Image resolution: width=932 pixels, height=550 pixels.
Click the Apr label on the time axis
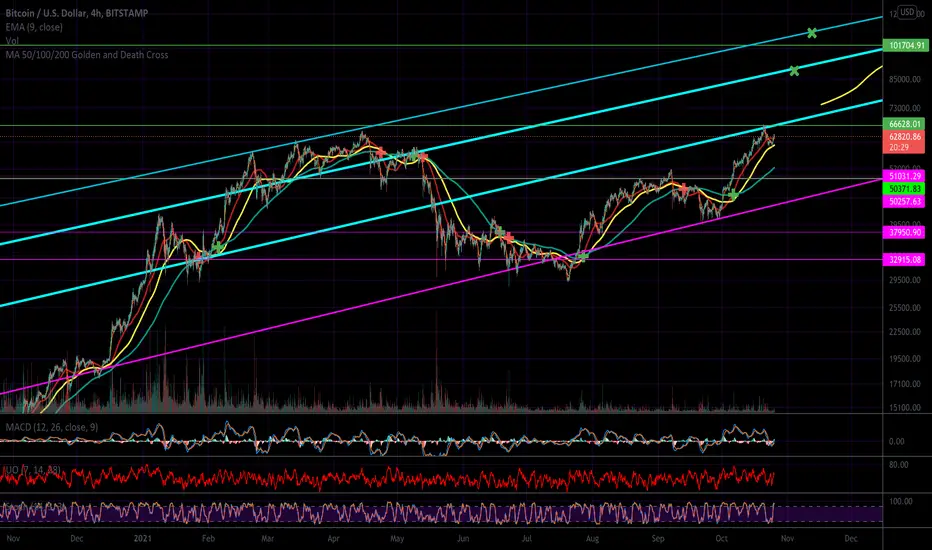click(333, 539)
